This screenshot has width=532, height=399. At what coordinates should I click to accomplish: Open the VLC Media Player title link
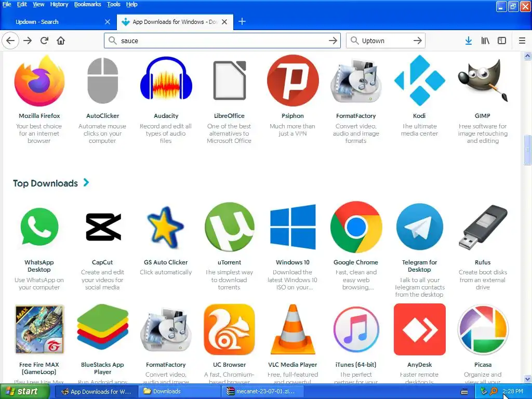pos(292,365)
